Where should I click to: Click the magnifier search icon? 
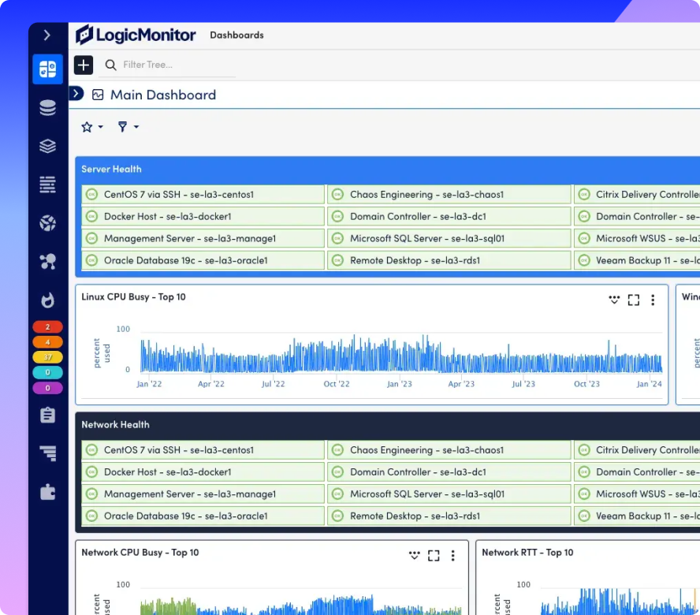point(110,65)
